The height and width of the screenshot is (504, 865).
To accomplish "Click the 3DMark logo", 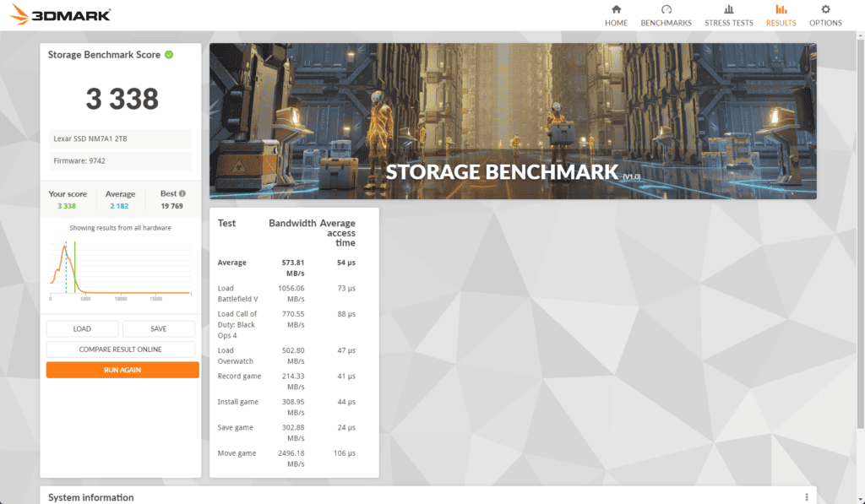I will pos(60,14).
